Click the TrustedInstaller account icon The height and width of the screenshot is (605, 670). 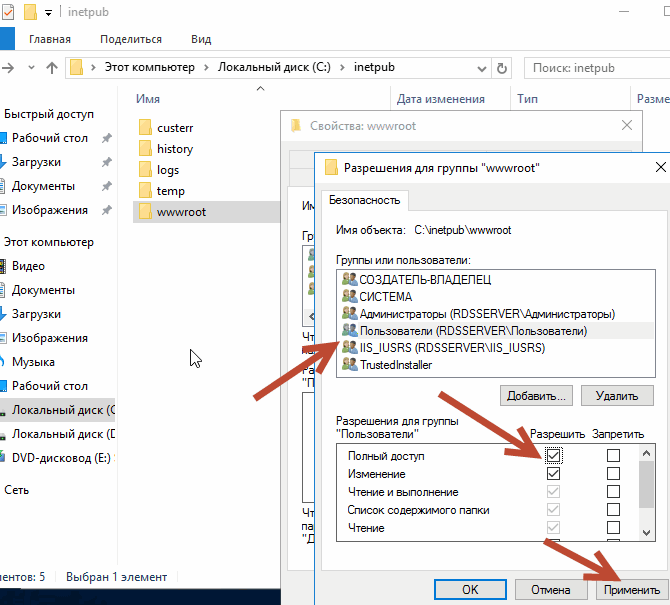pos(349,365)
